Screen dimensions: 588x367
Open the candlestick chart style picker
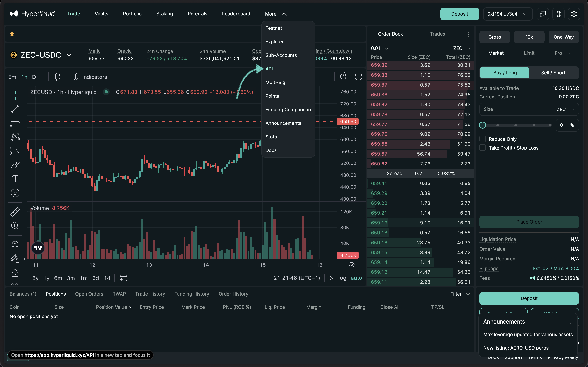click(58, 77)
